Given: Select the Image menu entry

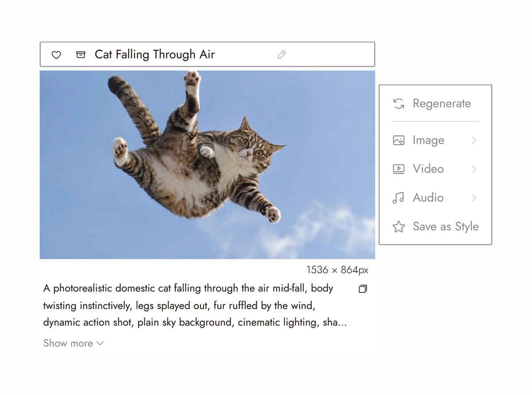Looking at the screenshot, I should pos(435,141).
